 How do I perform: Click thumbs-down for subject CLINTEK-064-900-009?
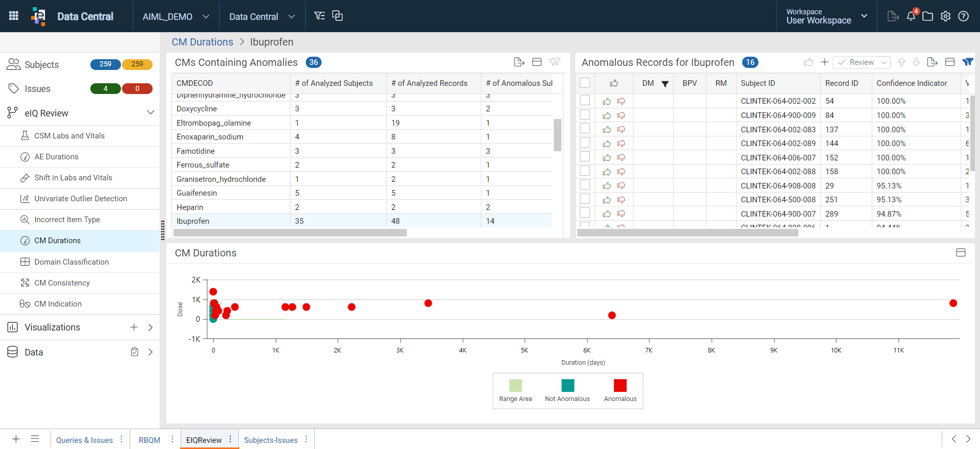(621, 115)
